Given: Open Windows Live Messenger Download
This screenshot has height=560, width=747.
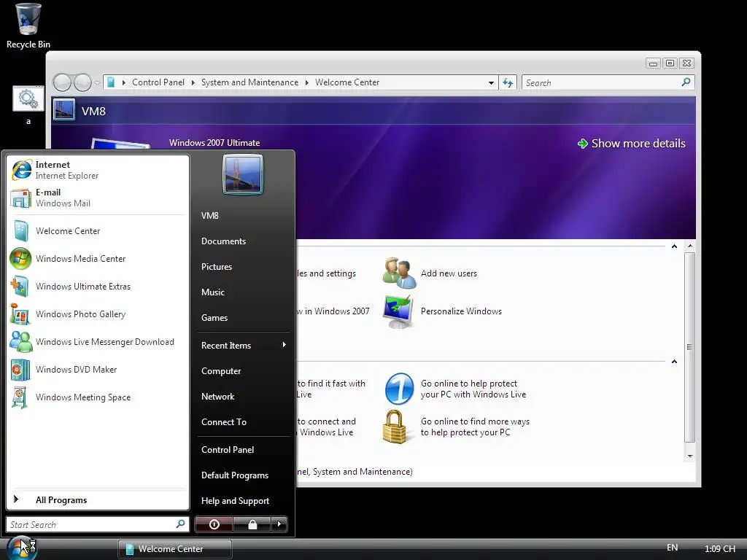Looking at the screenshot, I should tap(98, 341).
